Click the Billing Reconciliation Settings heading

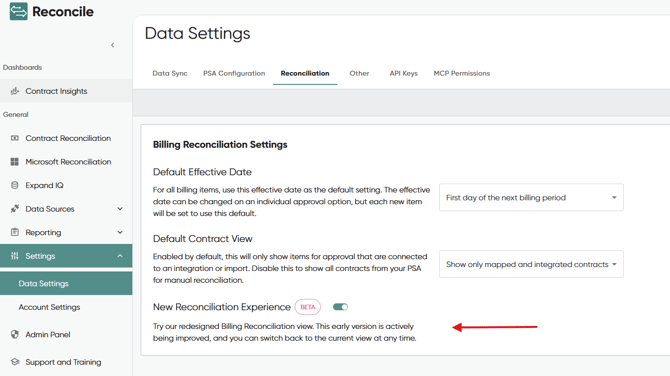[x=220, y=144]
